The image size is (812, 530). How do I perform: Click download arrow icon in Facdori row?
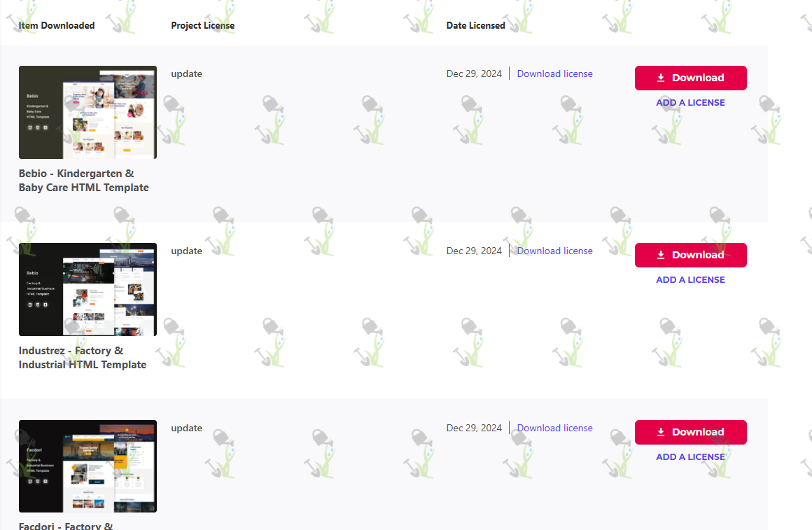pyautogui.click(x=661, y=432)
